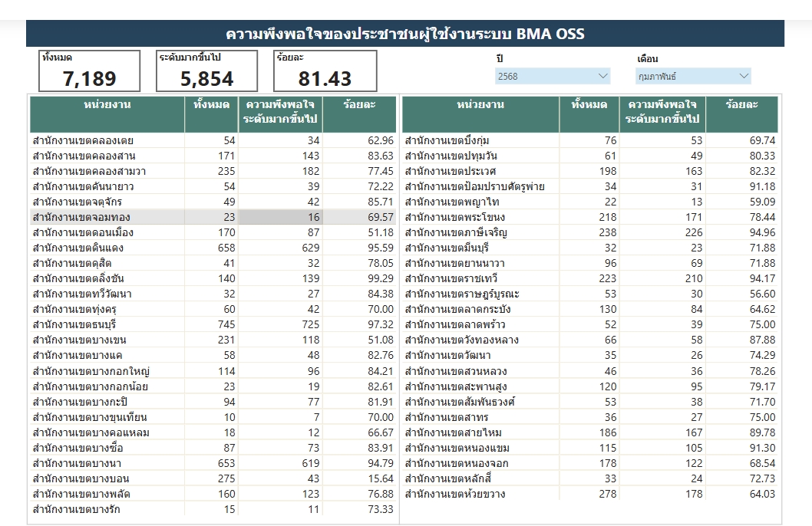Screen dimensions: 812x526
Task: Sort left table by ร้อยละ header
Action: [359, 113]
